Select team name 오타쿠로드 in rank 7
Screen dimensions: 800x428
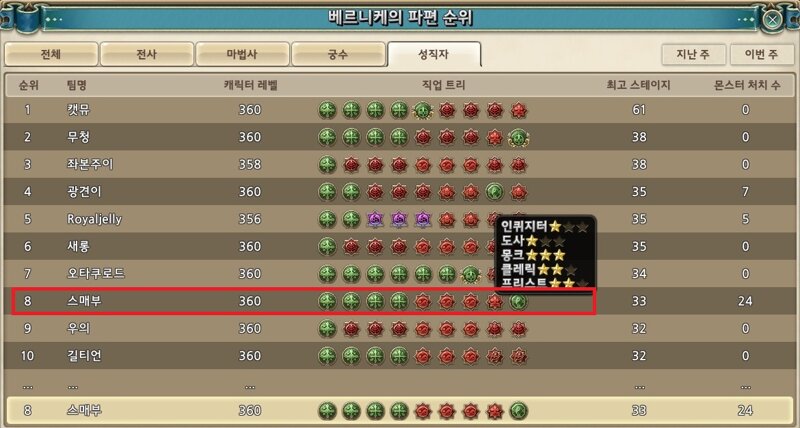pos(96,273)
